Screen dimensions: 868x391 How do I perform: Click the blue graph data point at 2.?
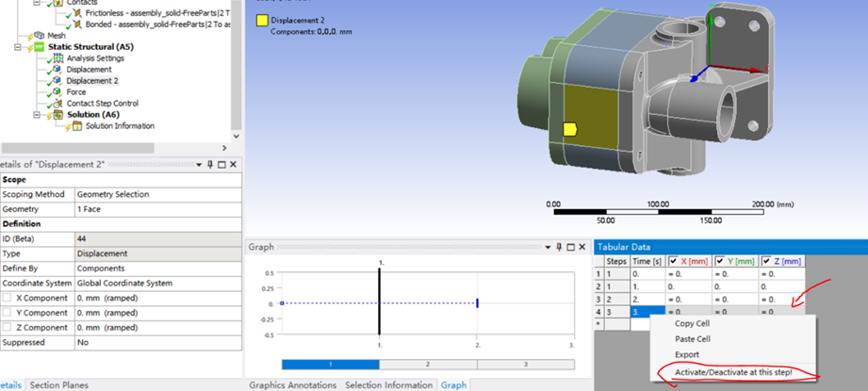pyautogui.click(x=477, y=303)
